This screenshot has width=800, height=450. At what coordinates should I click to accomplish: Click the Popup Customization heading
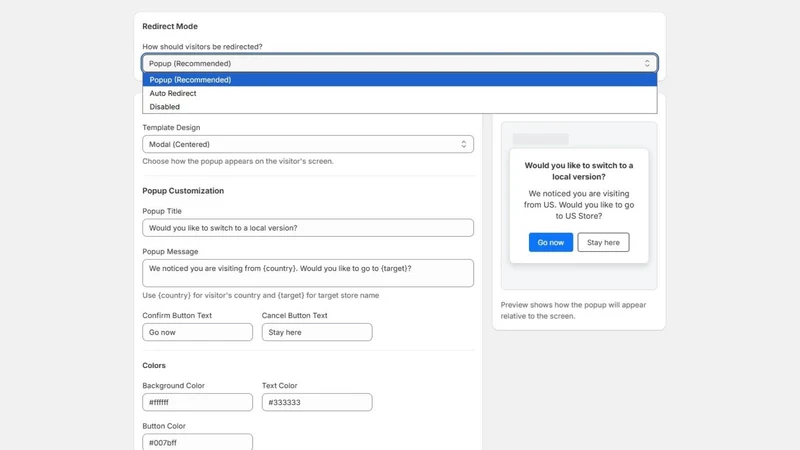pos(183,191)
